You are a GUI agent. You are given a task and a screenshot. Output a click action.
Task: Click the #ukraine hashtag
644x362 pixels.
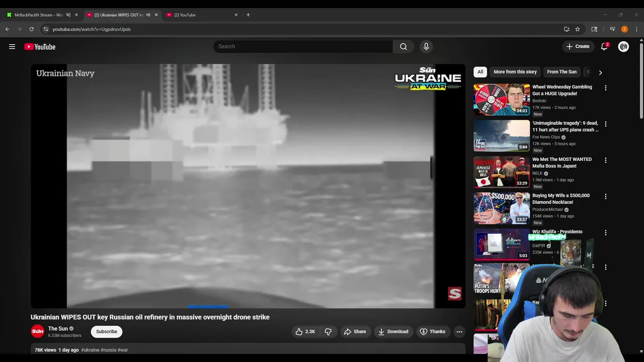point(90,350)
